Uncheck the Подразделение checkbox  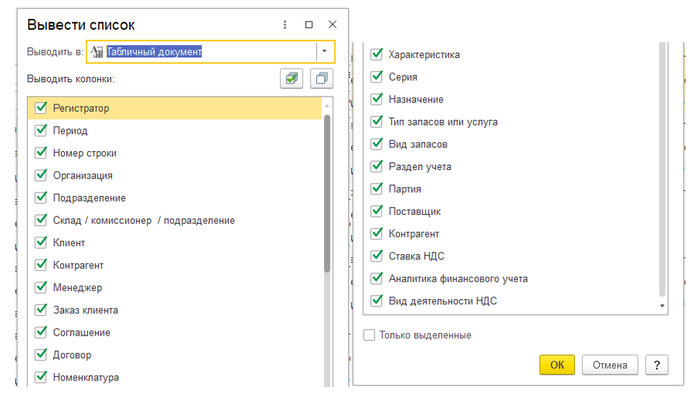(41, 197)
